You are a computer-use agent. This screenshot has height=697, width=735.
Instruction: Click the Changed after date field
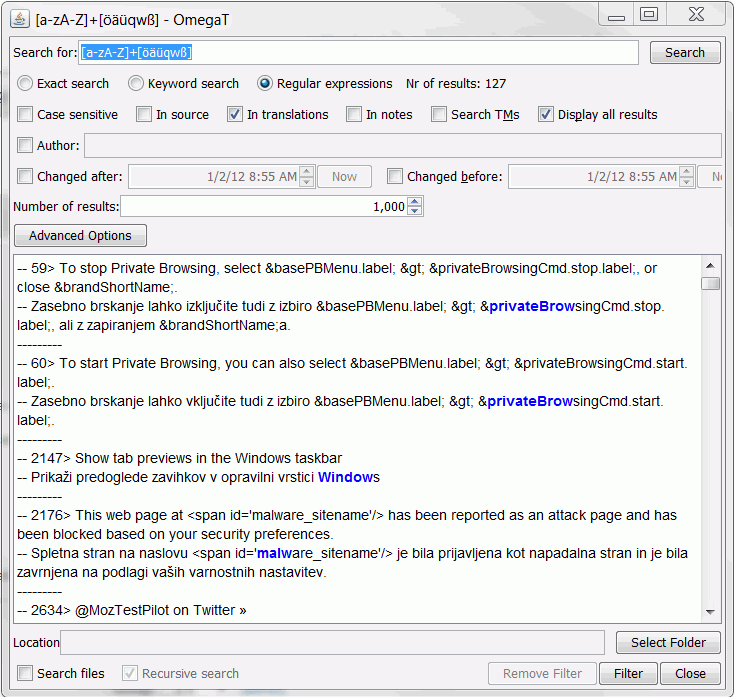214,177
